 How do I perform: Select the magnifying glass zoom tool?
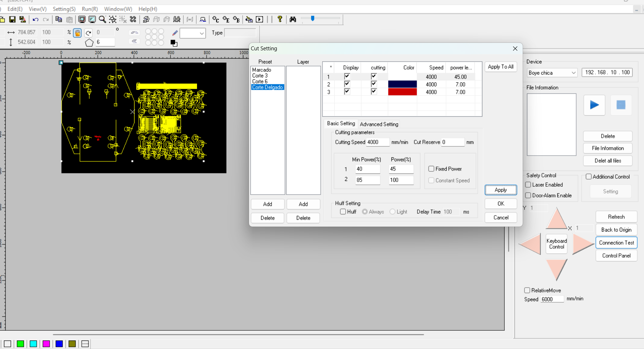coord(102,19)
